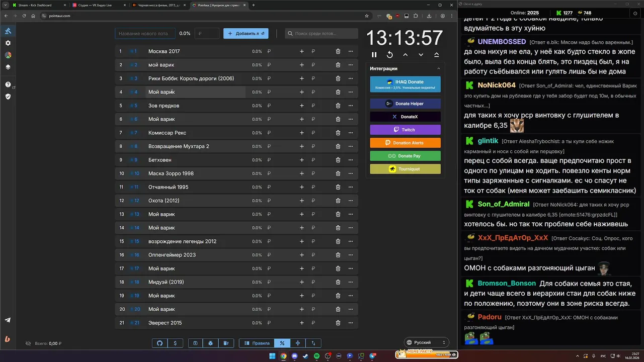The width and height of the screenshot is (644, 362).
Task: Open three-dot menu for Москва 2017
Action: click(351, 51)
